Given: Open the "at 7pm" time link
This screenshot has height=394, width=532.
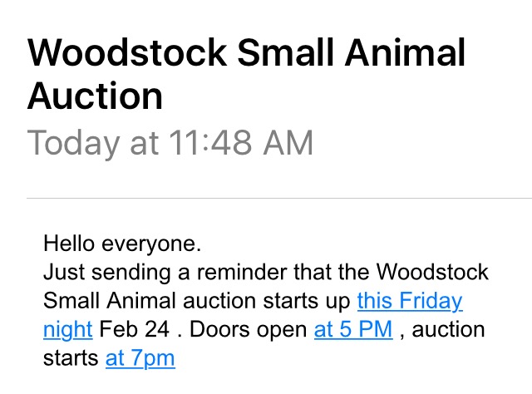Looking at the screenshot, I should pos(140,358).
